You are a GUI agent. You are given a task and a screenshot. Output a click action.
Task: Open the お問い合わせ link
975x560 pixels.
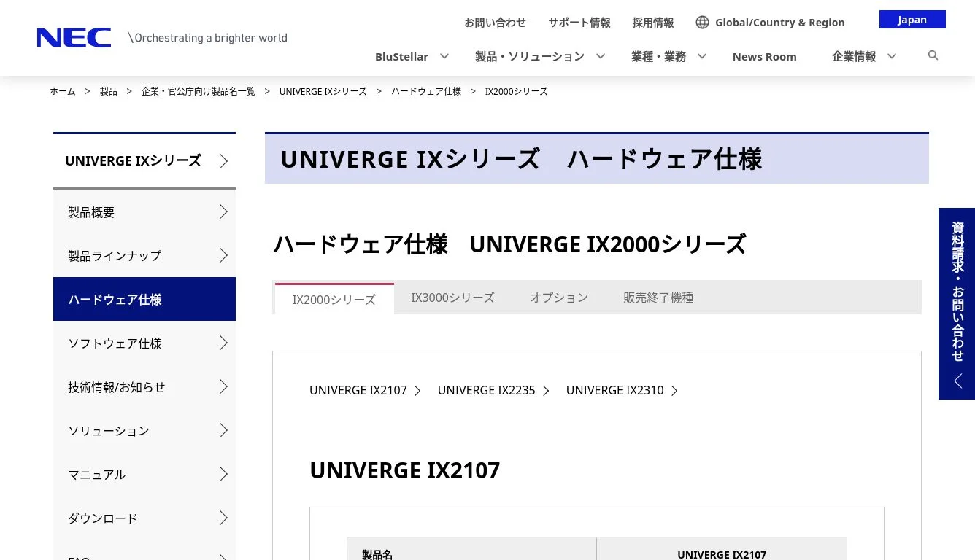click(495, 23)
